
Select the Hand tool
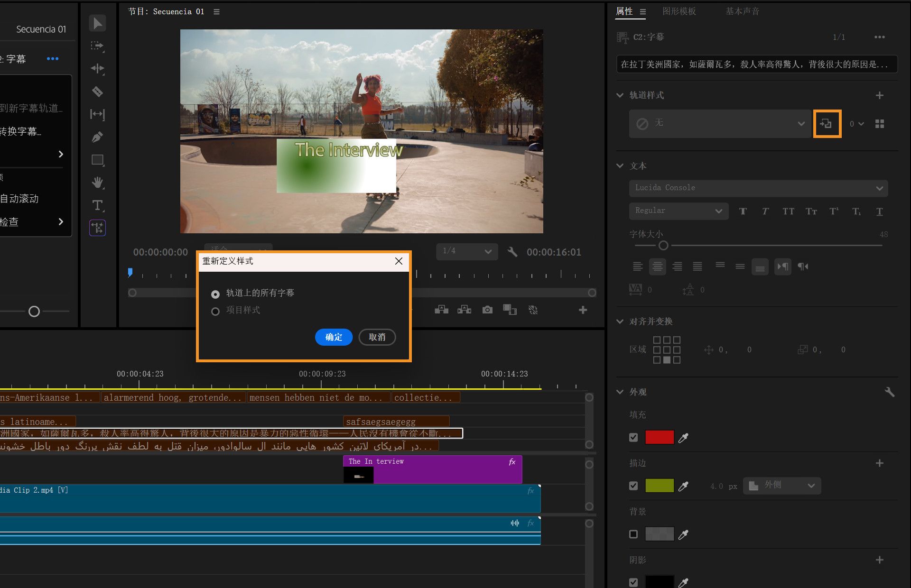[97, 183]
